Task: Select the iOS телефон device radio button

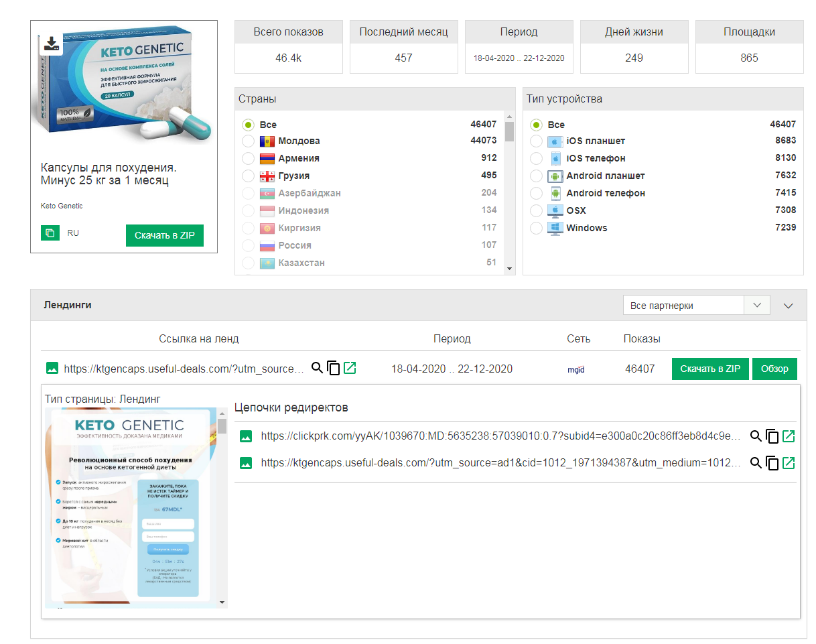Action: click(x=536, y=159)
